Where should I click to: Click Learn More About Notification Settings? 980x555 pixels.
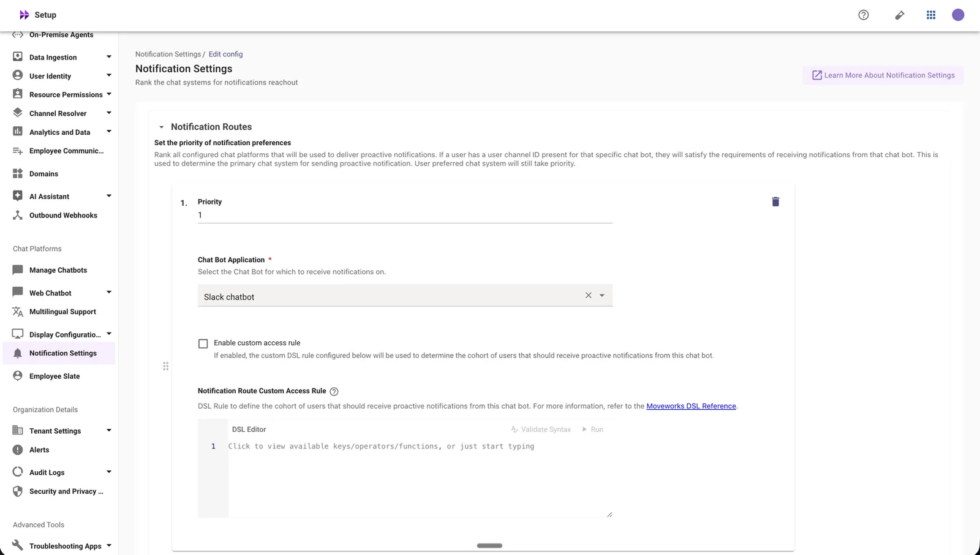[883, 75]
